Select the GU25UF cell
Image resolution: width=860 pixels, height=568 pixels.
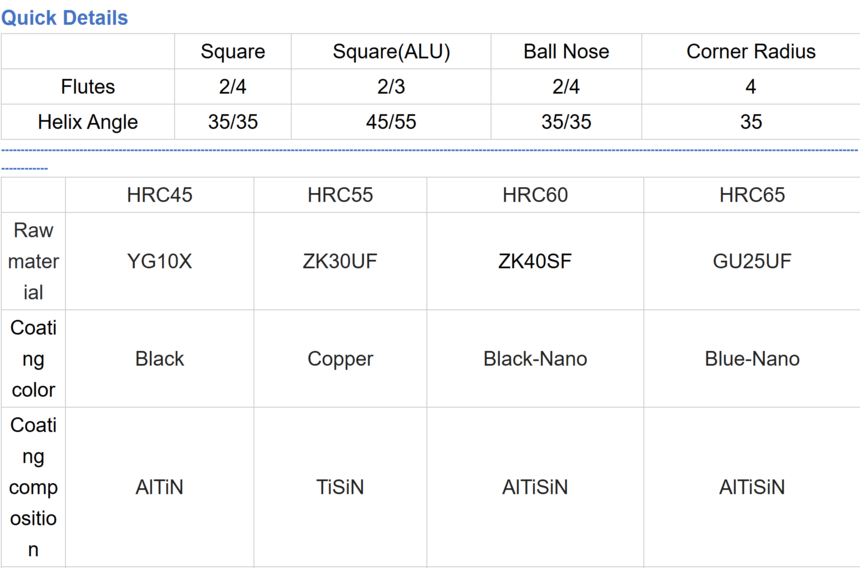(752, 261)
